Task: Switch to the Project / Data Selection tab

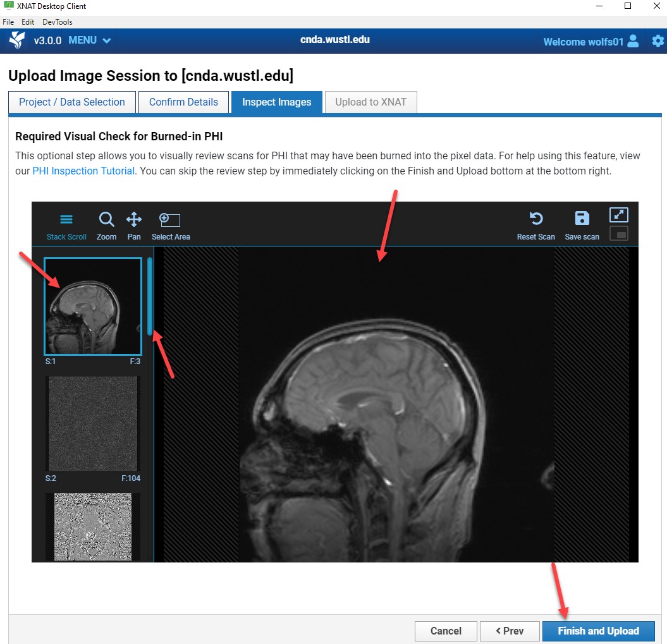Action: click(x=71, y=102)
